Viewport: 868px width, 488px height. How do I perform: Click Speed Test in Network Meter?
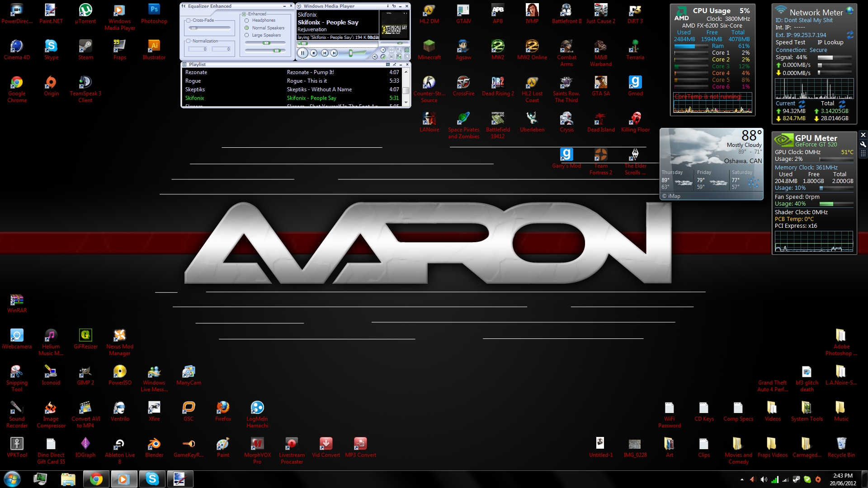click(x=790, y=42)
